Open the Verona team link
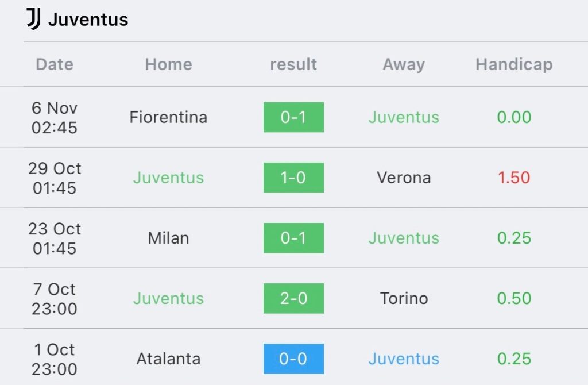The width and height of the screenshot is (588, 385). pyautogui.click(x=404, y=178)
